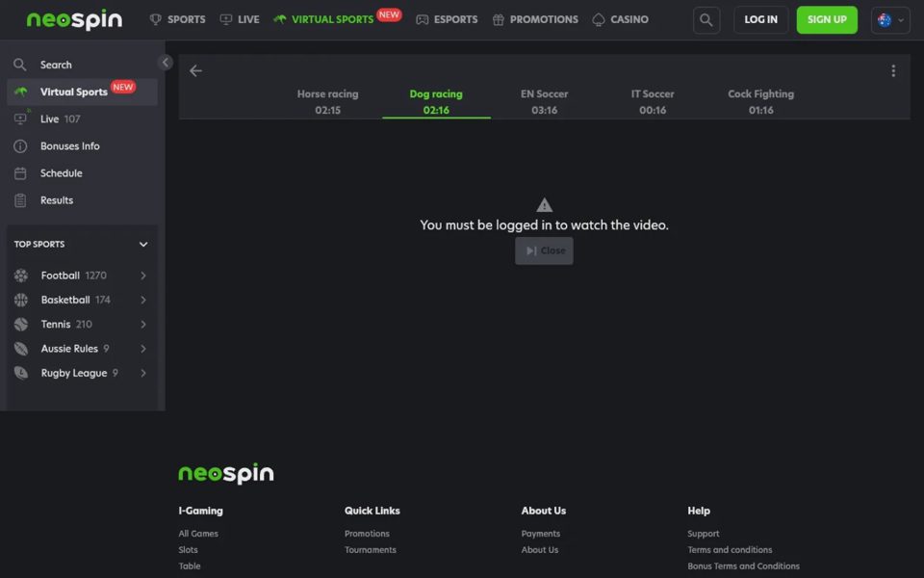Expand the Rugby League arrow
The height and width of the screenshot is (578, 924).
tap(143, 373)
